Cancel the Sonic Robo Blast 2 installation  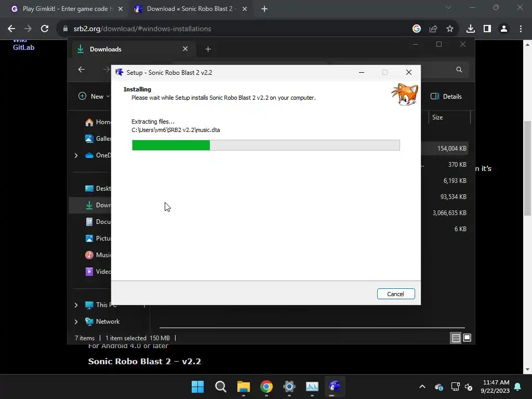[395, 294]
